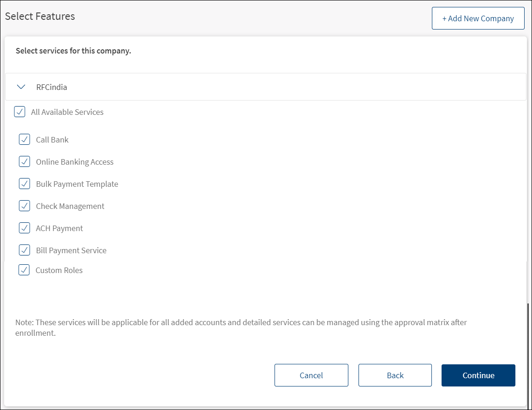Viewport: 532px width, 410px height.
Task: Click the Select Features page heading
Action: [40, 16]
